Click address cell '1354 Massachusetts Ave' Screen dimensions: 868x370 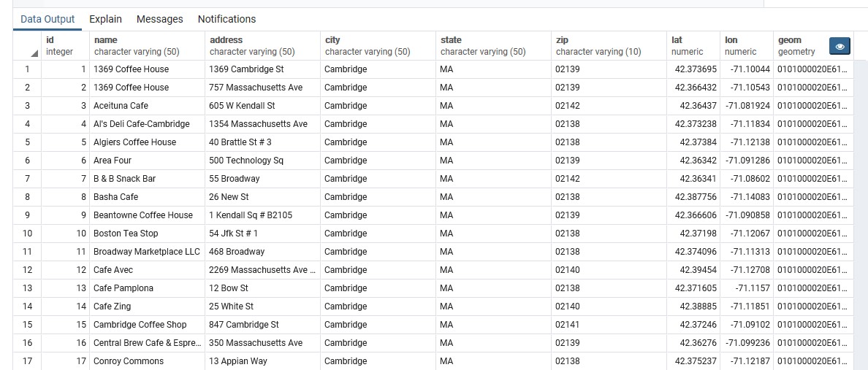point(262,124)
